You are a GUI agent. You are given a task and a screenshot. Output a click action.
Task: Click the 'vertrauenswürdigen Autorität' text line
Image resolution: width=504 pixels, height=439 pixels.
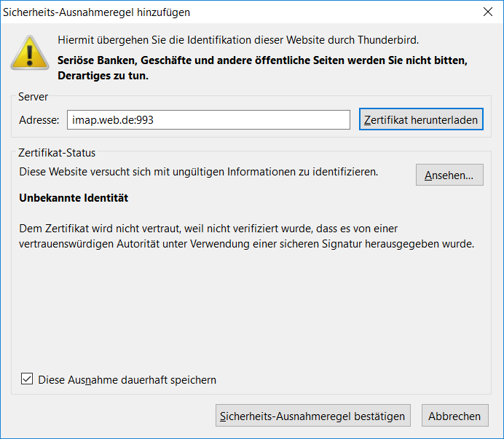[x=246, y=244]
